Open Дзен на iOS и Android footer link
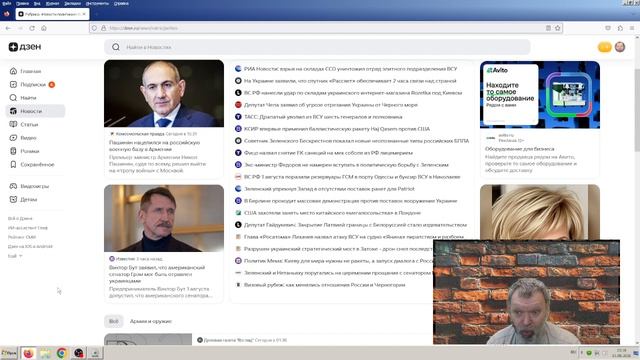This screenshot has width=640, height=360. point(30,247)
